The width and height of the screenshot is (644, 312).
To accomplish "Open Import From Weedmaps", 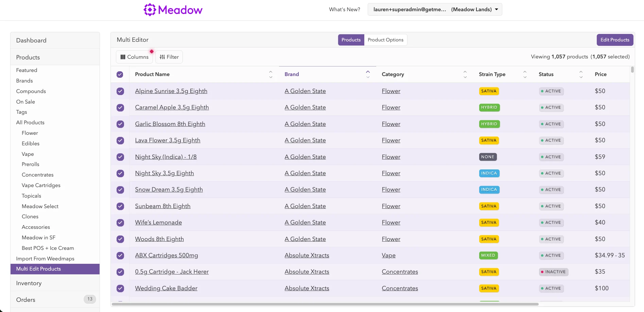I will pos(45,259).
